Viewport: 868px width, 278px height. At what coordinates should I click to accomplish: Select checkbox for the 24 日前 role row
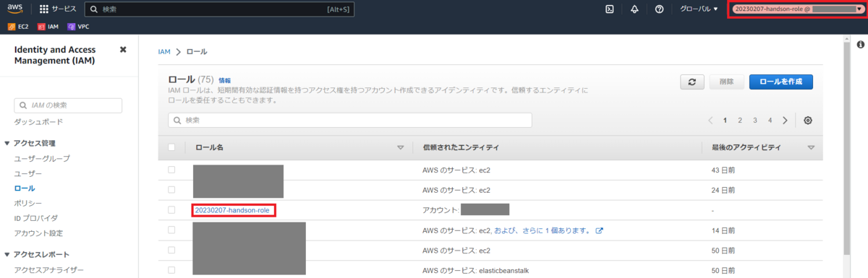pos(171,190)
